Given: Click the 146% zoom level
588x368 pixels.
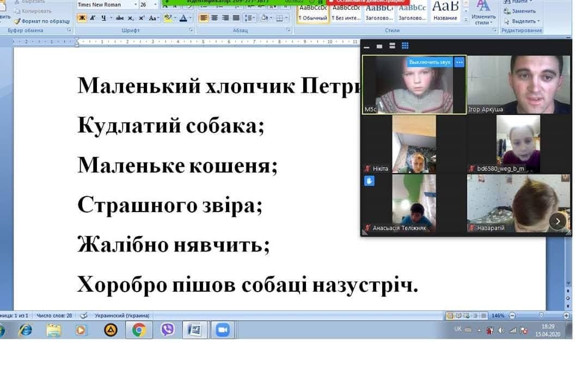Looking at the screenshot, I should coord(498,316).
